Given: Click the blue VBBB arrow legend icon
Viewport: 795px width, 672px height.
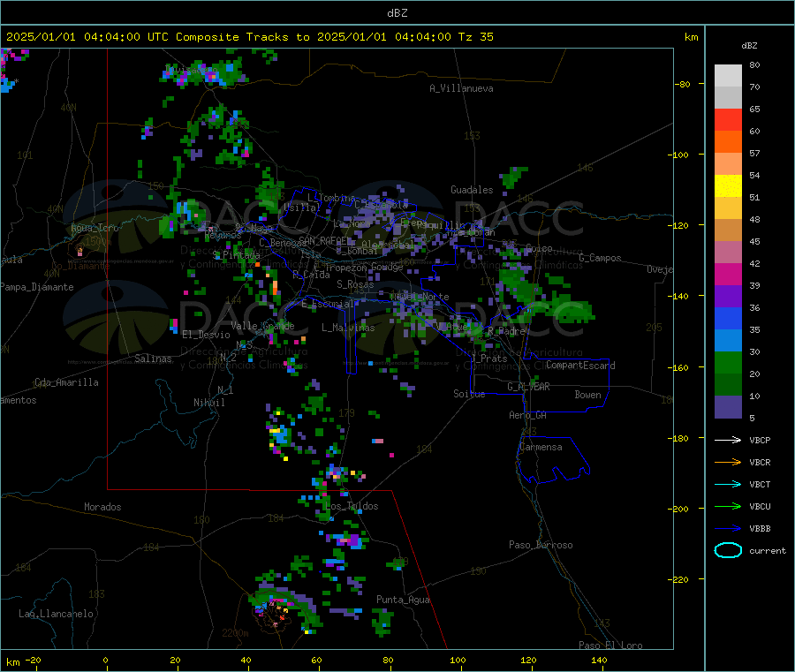Looking at the screenshot, I should click(x=728, y=528).
